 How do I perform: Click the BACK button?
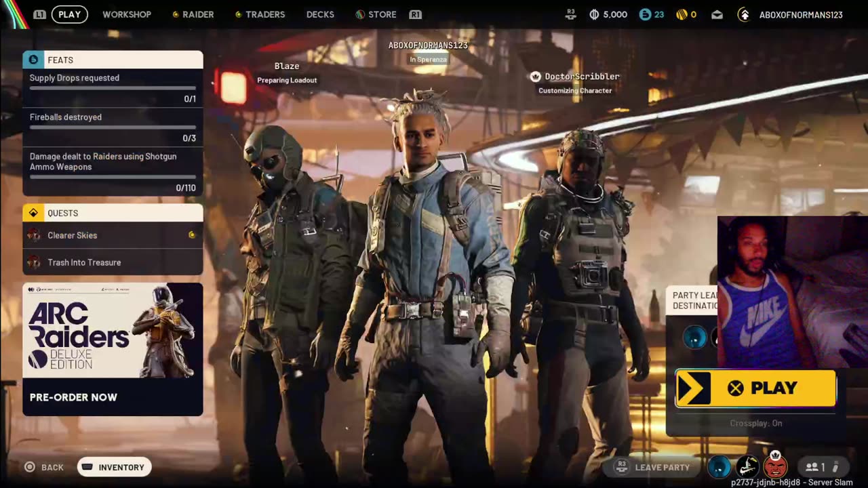44,467
